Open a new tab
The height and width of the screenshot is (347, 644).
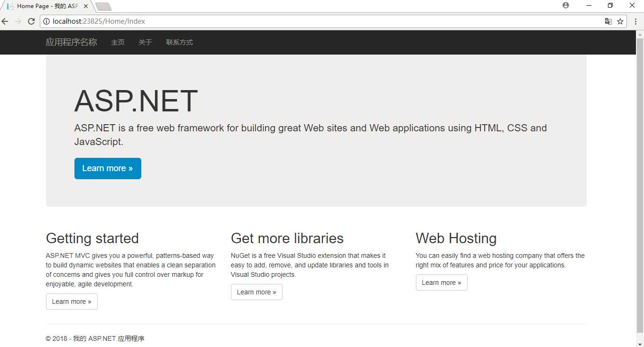103,6
